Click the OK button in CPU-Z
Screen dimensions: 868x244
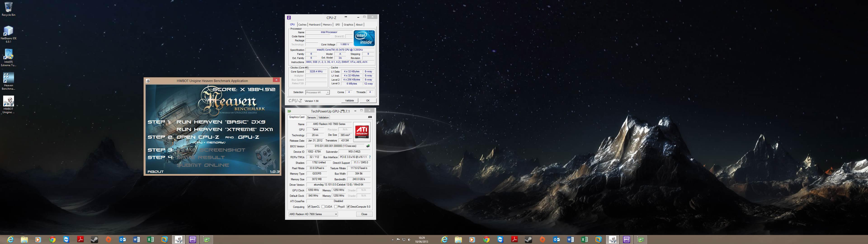368,101
